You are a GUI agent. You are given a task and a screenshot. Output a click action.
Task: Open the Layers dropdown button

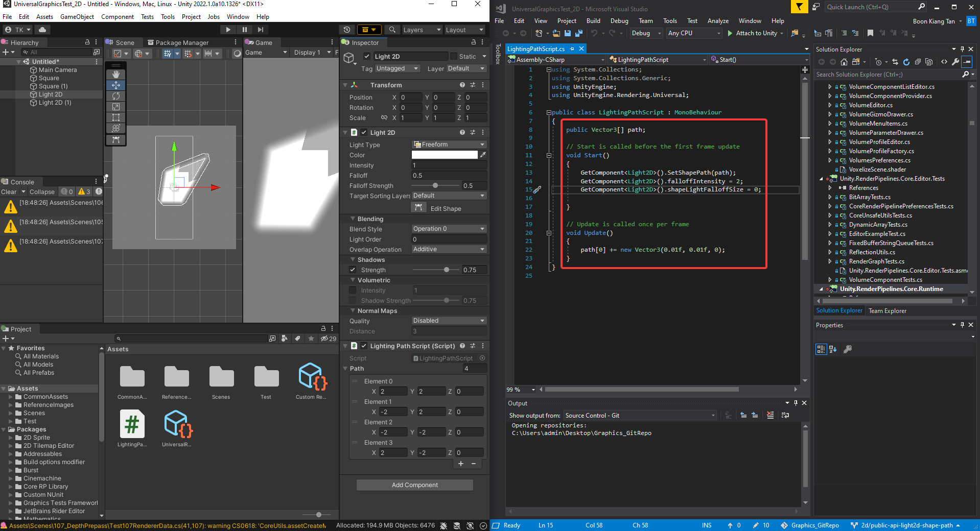click(x=422, y=30)
